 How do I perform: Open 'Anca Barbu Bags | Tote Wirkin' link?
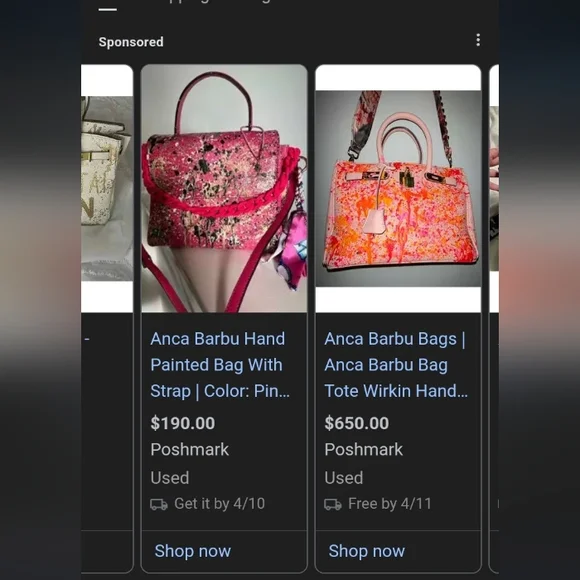[396, 365]
